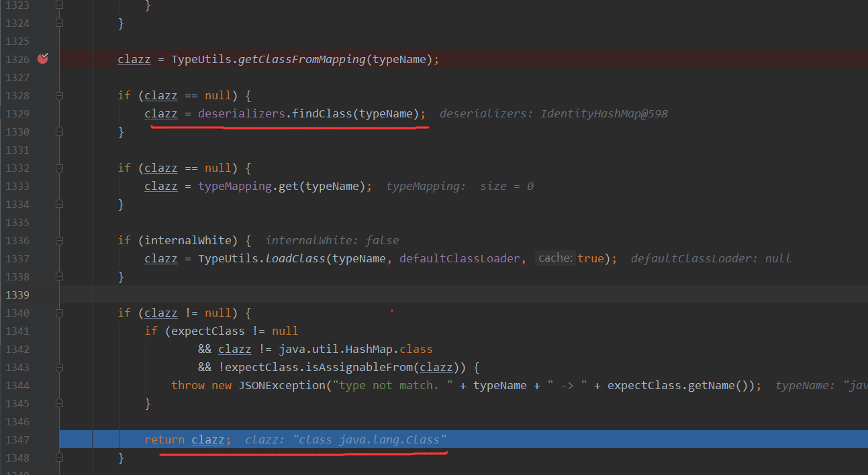868x475 pixels.
Task: Click the typeMapping.get call on line 1333
Action: [x=248, y=186]
